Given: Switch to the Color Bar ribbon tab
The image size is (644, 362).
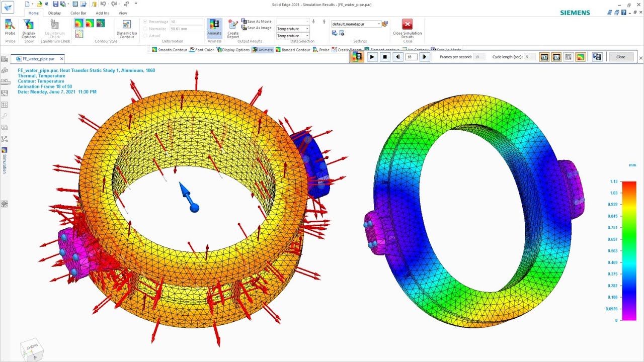Looking at the screenshot, I should click(78, 13).
